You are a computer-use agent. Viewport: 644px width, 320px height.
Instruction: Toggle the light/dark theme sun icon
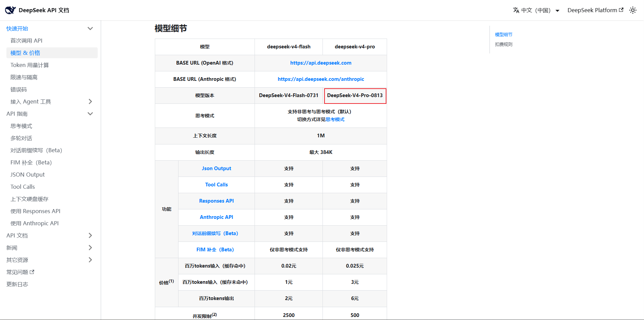point(633,10)
